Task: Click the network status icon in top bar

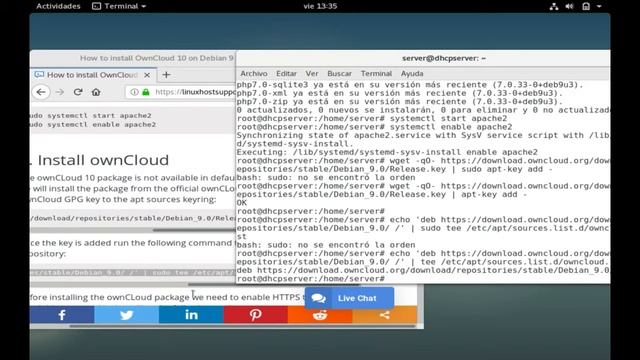Action: 553,6
